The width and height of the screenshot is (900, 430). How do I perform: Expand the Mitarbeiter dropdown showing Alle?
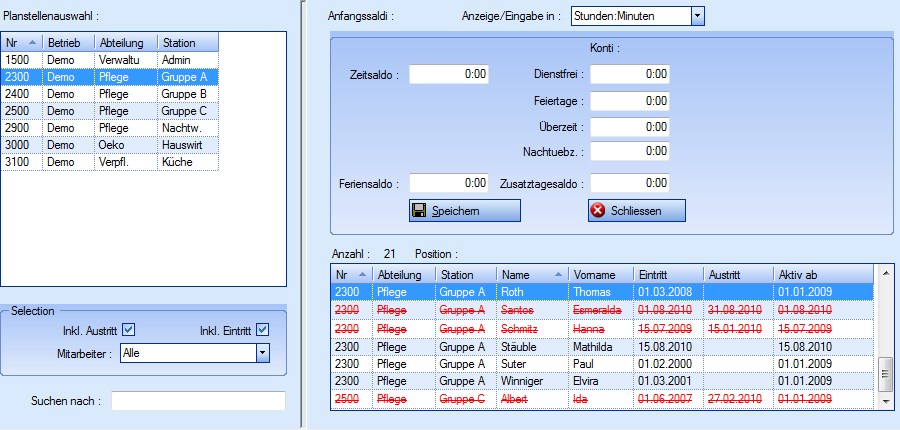[x=262, y=352]
